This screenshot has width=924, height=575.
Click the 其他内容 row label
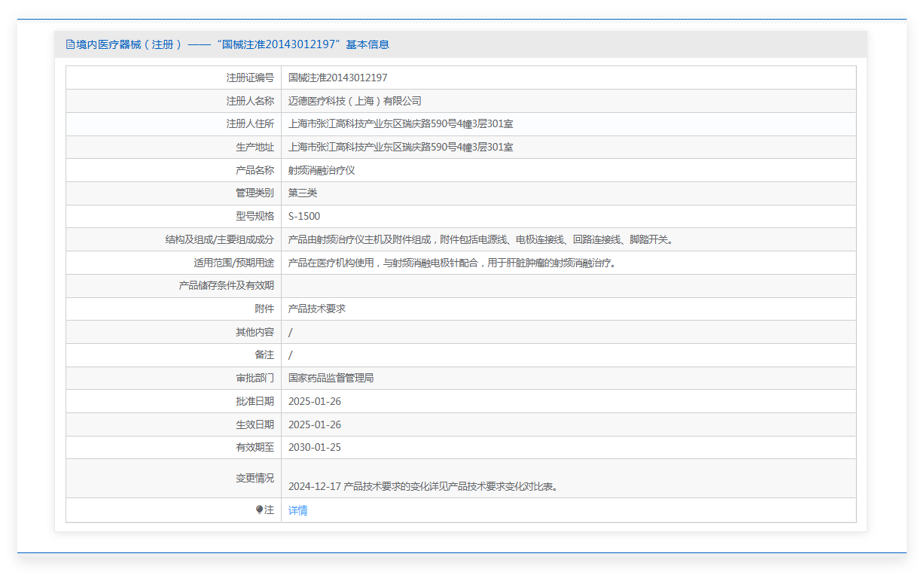click(x=255, y=332)
